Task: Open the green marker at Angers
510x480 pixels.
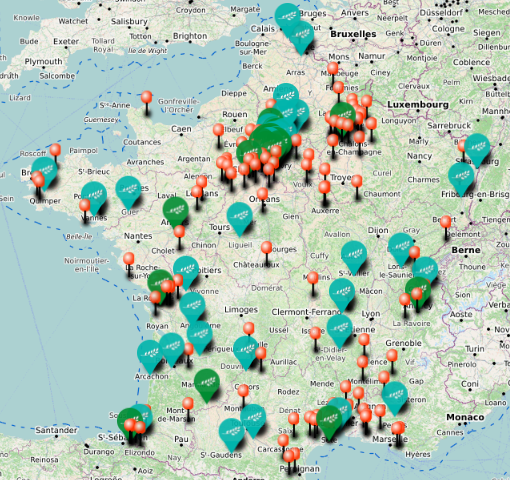Action: [176, 213]
